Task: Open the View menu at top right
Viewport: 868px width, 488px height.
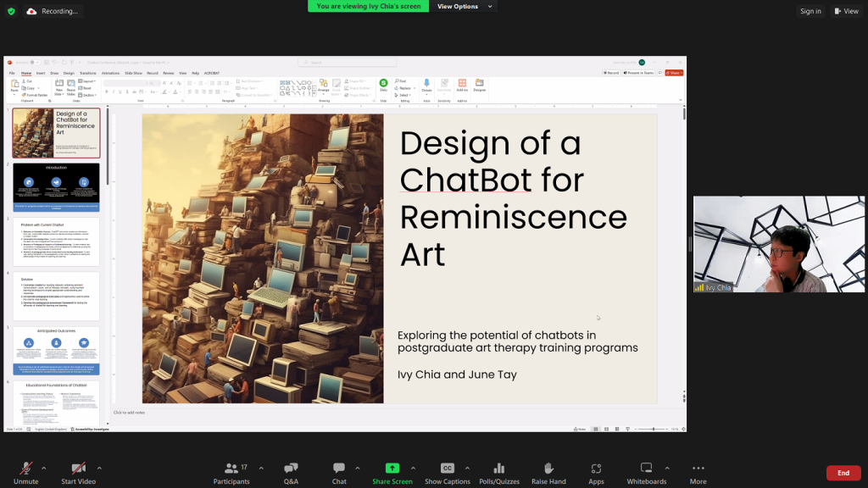Action: 847,11
